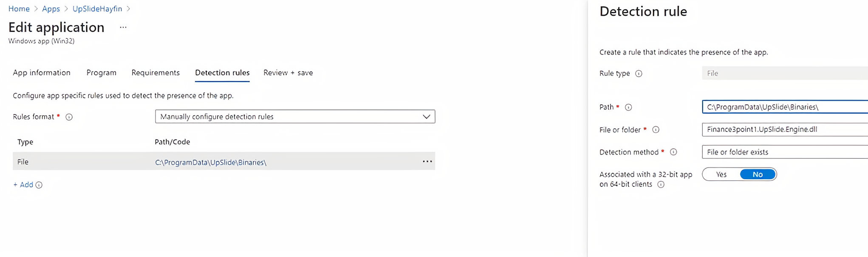Set 32-bit app association to Yes
The width and height of the screenshot is (868, 257).
tap(721, 174)
